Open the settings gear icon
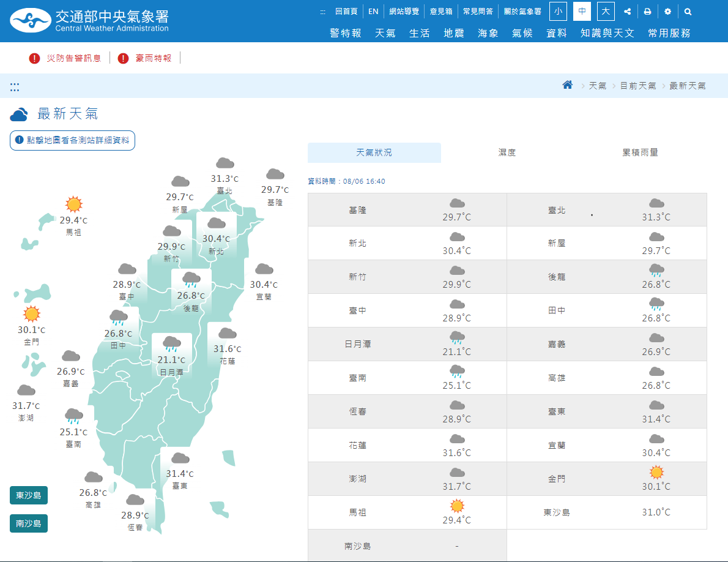Image resolution: width=728 pixels, height=562 pixels. [667, 11]
